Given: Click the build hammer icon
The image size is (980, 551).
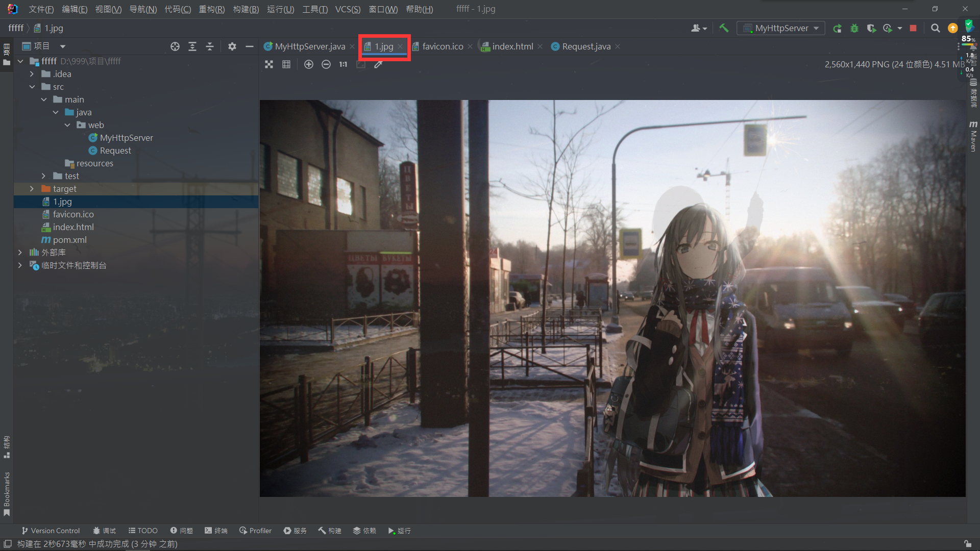Looking at the screenshot, I should pos(724,28).
